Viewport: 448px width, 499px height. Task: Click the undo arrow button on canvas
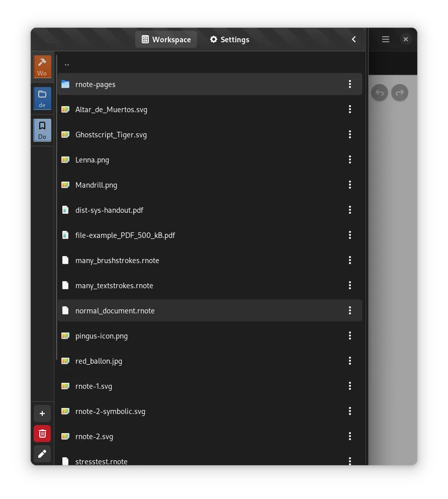379,93
